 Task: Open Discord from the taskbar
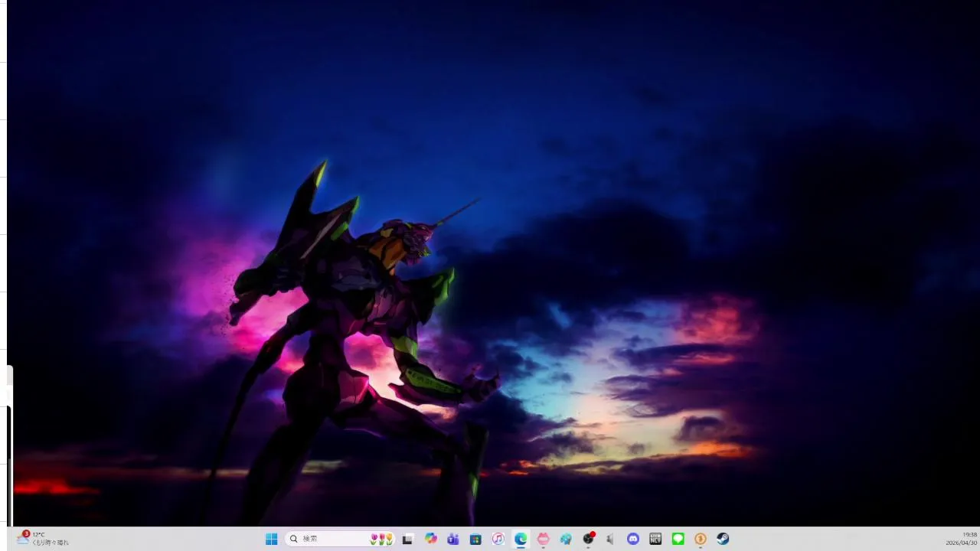tap(633, 539)
